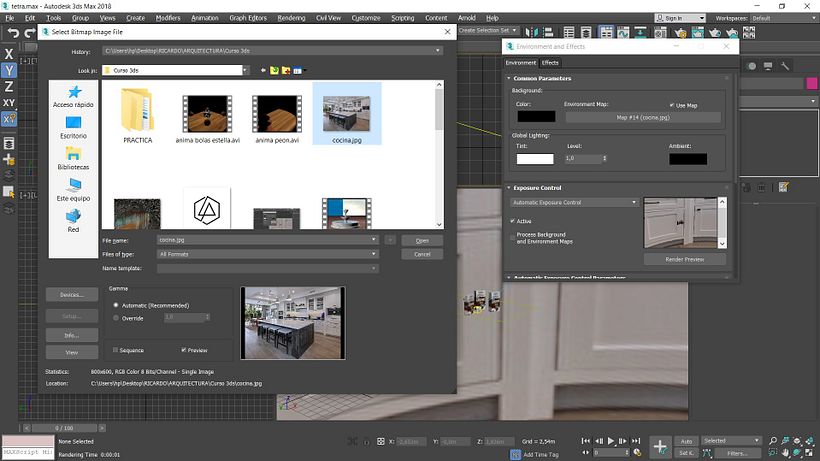820x461 pixels.
Task: Toggle the Ribbon icon
Action: point(606,32)
